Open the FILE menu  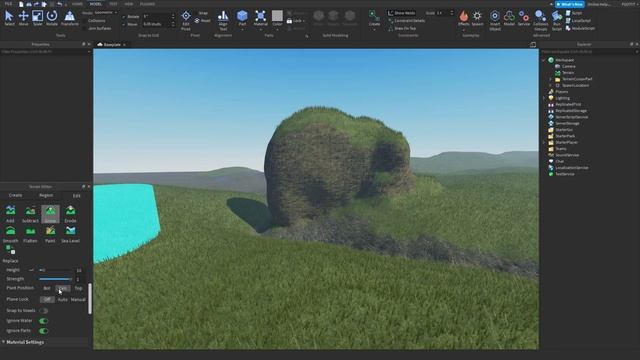[x=8, y=4]
